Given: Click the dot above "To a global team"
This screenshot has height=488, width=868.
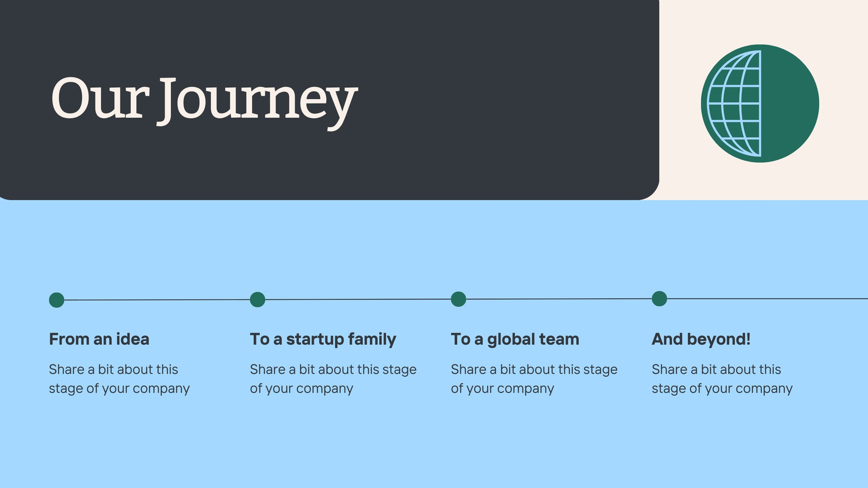Looking at the screenshot, I should [x=458, y=299].
